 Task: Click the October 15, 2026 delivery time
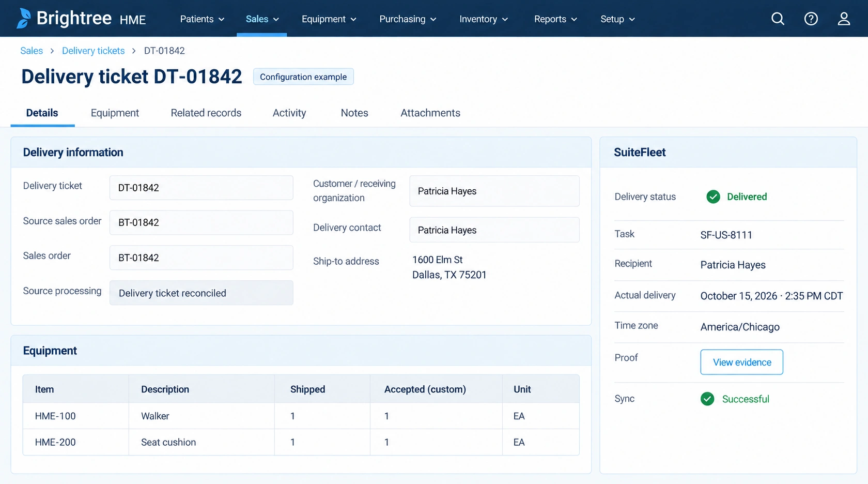tap(771, 296)
